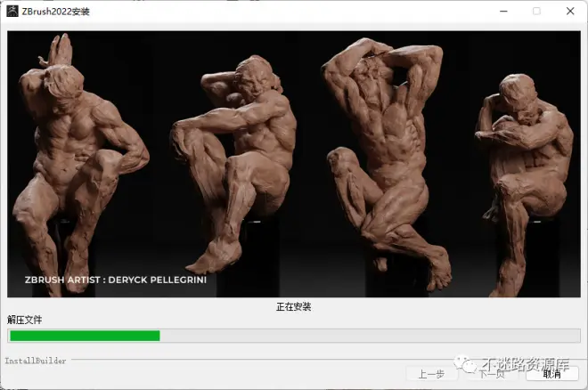Close the ZBrush2022 installer window
This screenshot has height=390, width=588.
coord(570,12)
